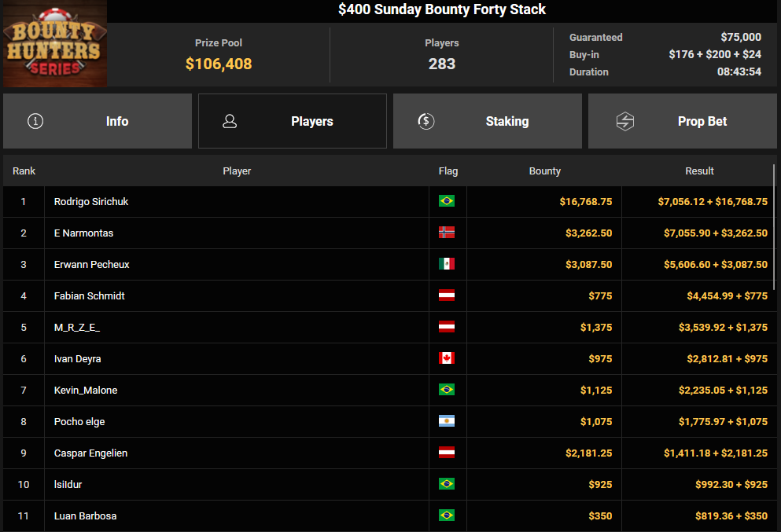Click E Narmontas' Norway flag icon

(447, 233)
